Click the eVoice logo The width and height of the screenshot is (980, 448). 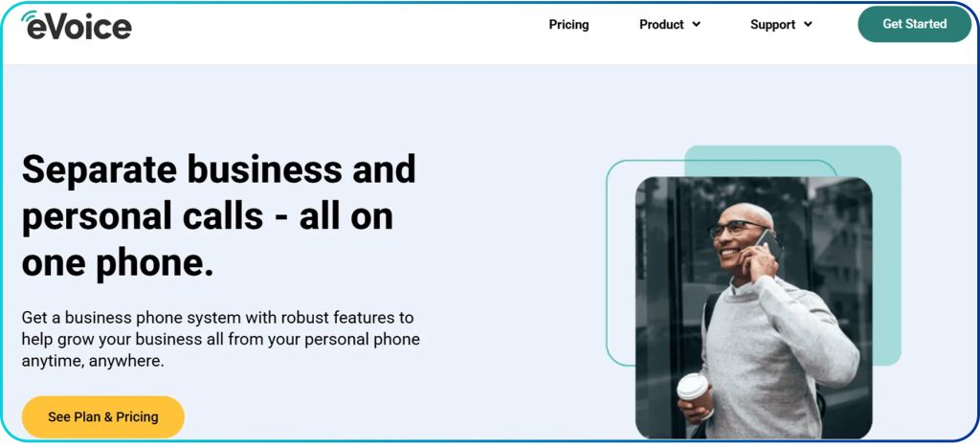tap(77, 26)
